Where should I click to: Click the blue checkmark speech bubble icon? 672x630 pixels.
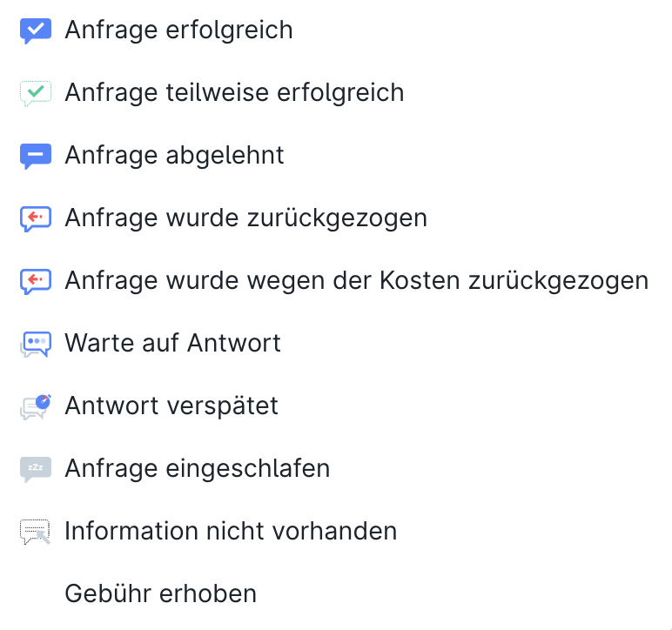click(x=36, y=30)
